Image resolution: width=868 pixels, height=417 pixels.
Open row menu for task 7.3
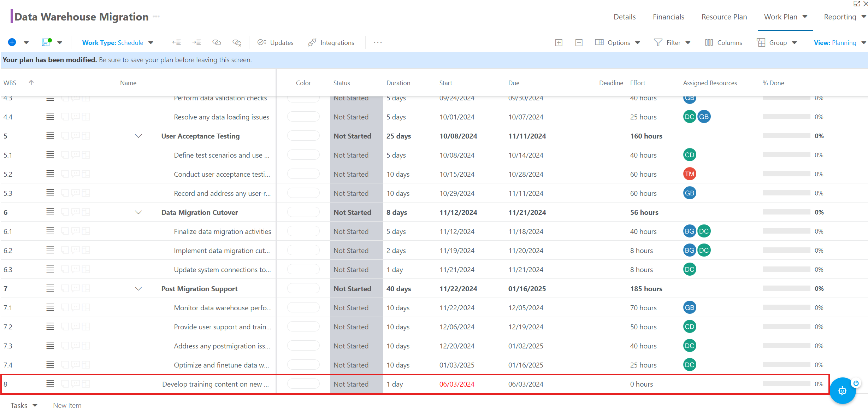50,346
